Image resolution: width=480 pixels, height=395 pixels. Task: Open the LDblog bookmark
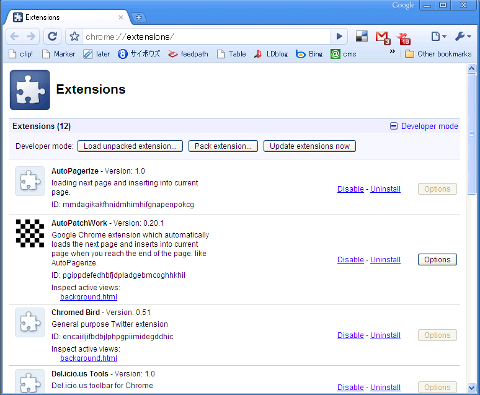point(271,54)
